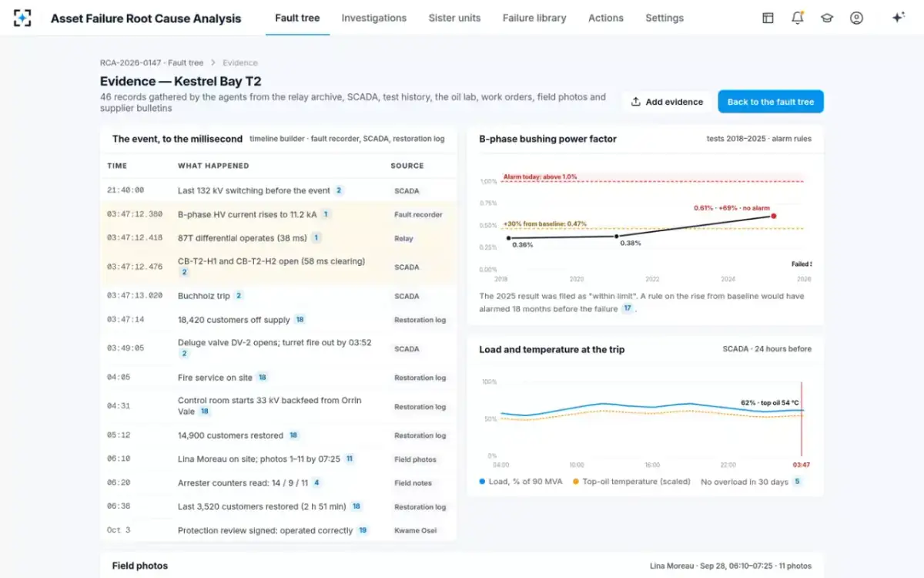Click the Fault recorder source cell

click(418, 215)
